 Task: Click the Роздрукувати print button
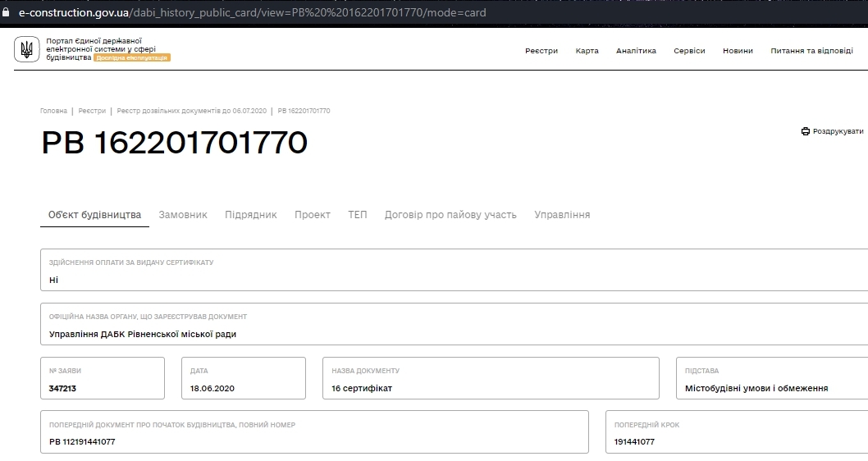[x=832, y=131]
